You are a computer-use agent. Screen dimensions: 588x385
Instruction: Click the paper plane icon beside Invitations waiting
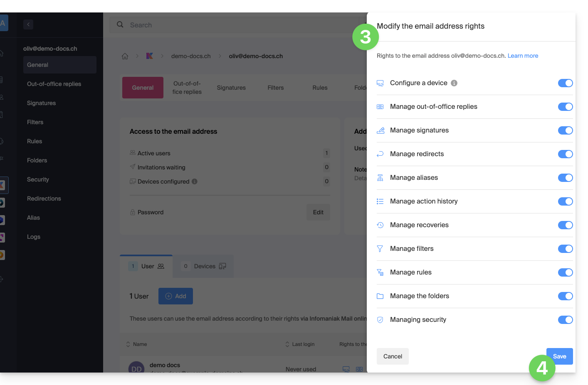[x=133, y=167]
